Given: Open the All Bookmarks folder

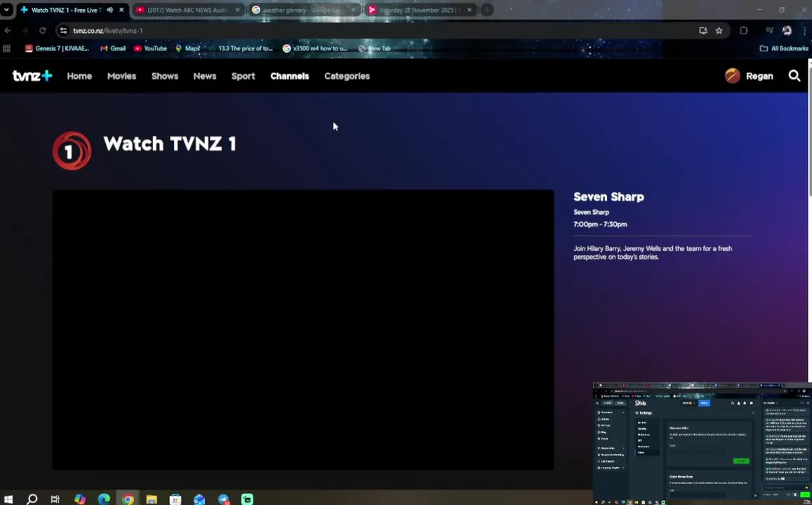Looking at the screenshot, I should pyautogui.click(x=784, y=48).
